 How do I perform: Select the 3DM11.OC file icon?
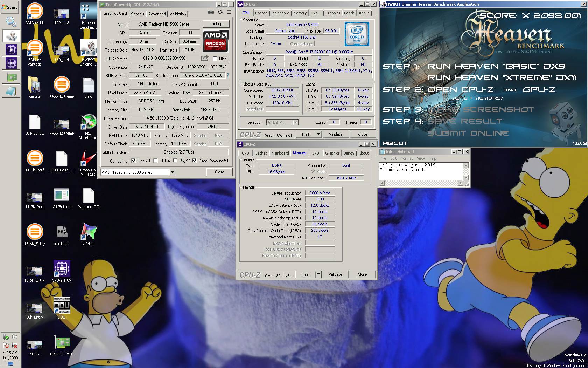[35, 125]
